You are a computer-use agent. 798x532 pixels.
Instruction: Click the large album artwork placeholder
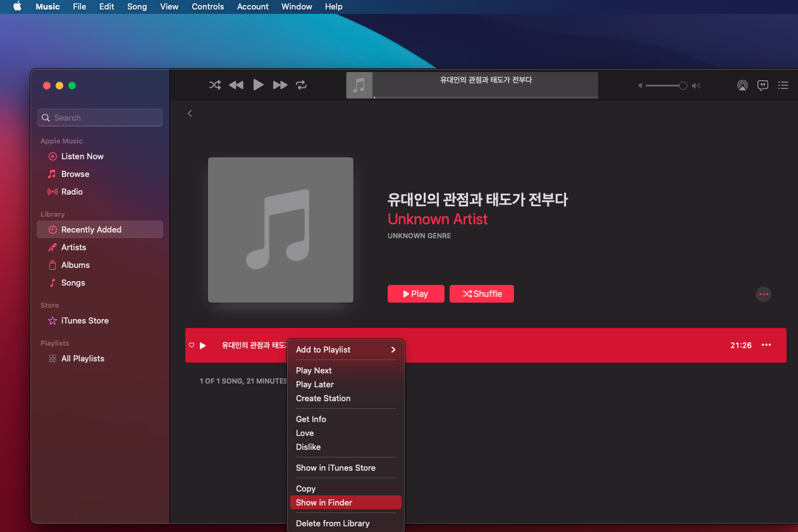click(281, 230)
